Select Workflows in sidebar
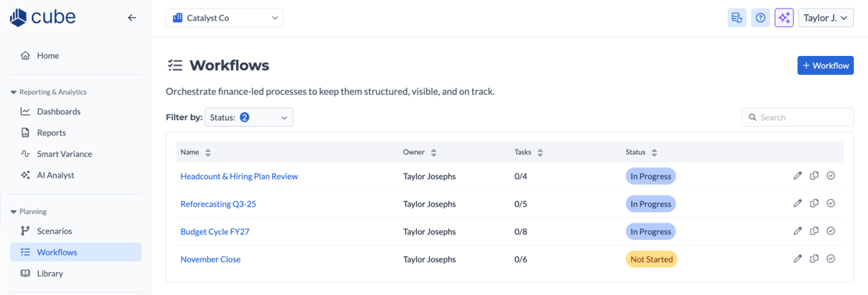This screenshot has width=868, height=295. coord(76,252)
